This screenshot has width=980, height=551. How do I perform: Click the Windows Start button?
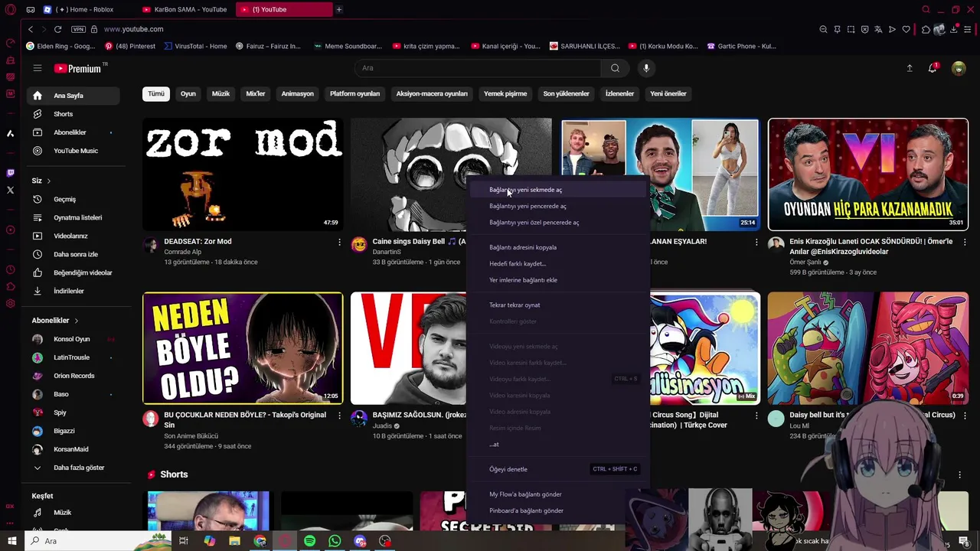coord(12,541)
